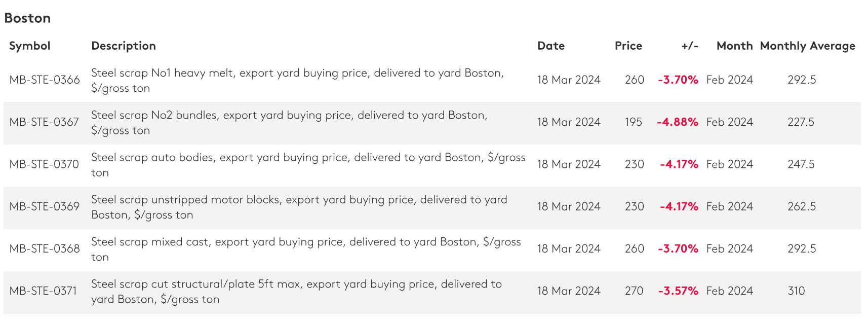
Task: Click the Date column header
Action: [x=551, y=46]
